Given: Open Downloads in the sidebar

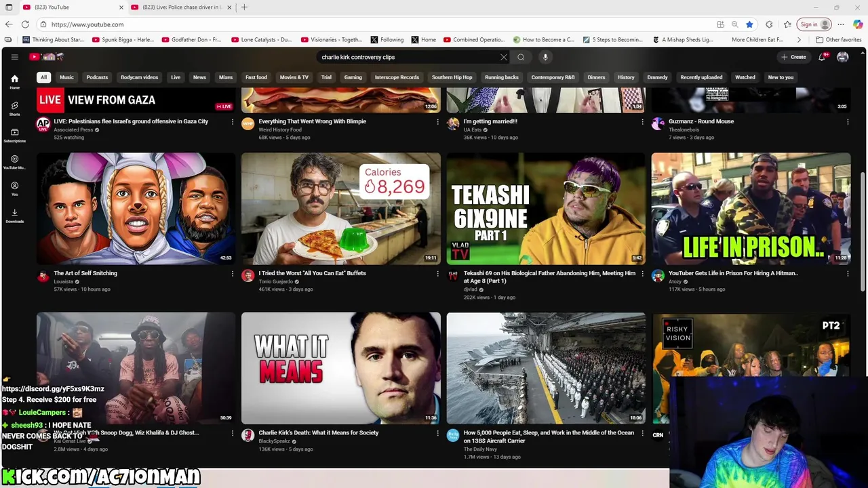Looking at the screenshot, I should click(14, 215).
